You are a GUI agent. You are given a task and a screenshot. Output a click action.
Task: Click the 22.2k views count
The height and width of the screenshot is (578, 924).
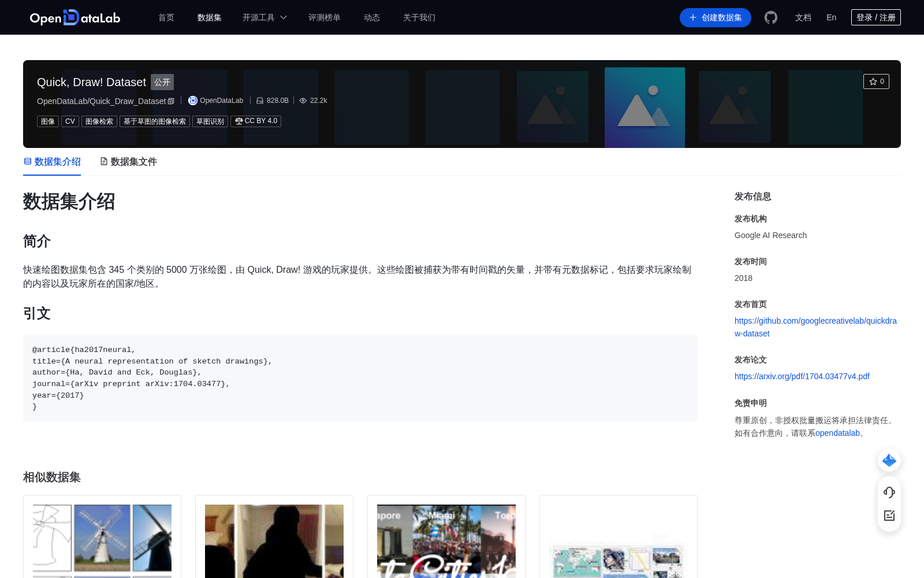coord(319,101)
